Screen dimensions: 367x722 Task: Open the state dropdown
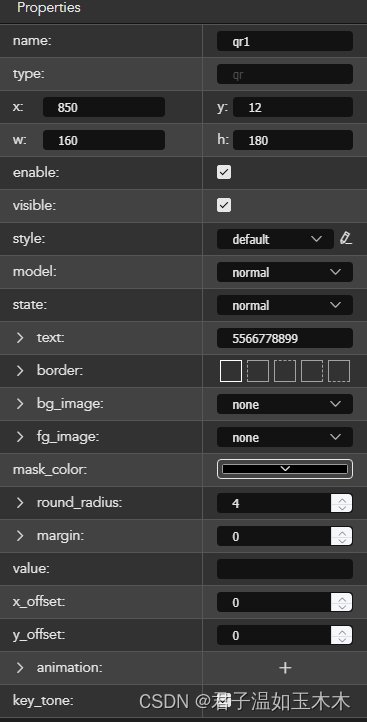pyautogui.click(x=285, y=305)
